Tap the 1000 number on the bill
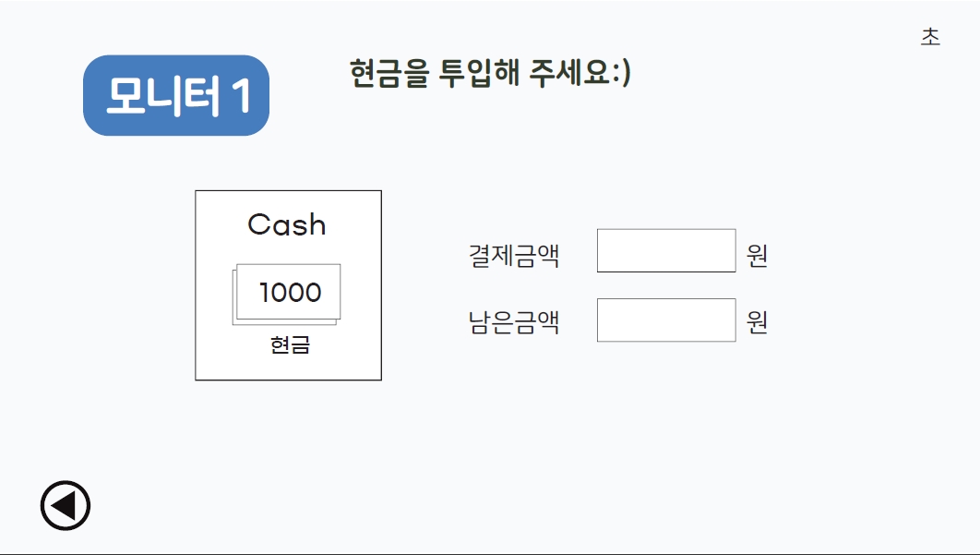The image size is (980, 555). pyautogui.click(x=291, y=293)
